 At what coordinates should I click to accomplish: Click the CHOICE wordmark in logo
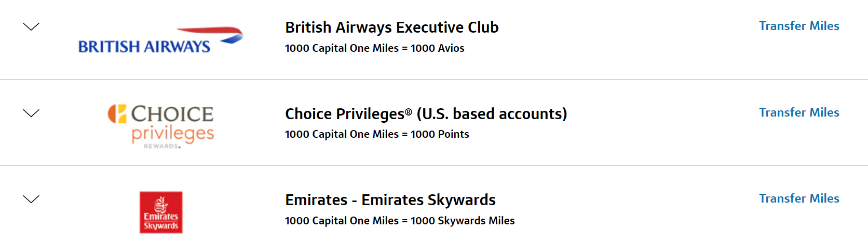172,114
